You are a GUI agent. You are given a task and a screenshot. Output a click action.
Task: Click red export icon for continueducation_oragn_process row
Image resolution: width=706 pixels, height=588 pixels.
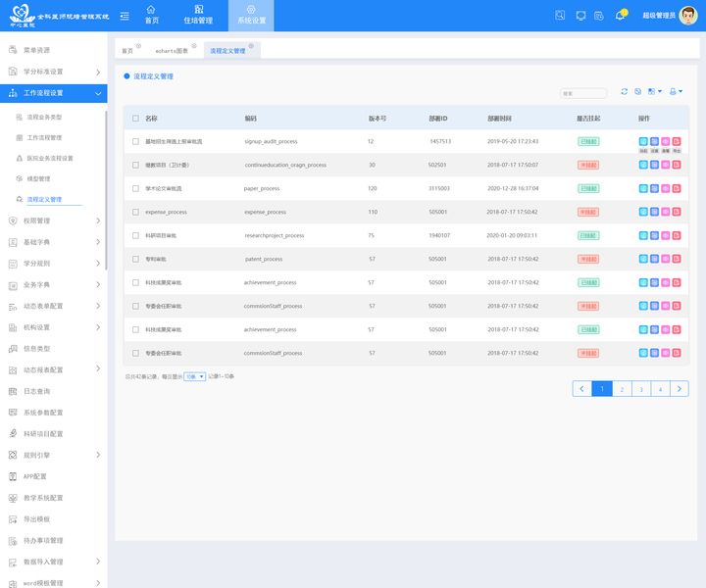(x=677, y=165)
